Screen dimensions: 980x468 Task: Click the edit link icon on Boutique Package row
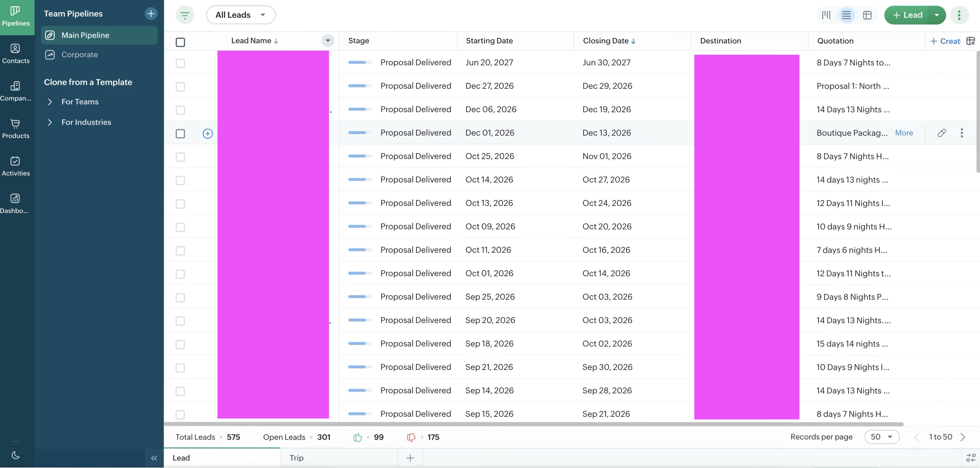click(x=942, y=133)
